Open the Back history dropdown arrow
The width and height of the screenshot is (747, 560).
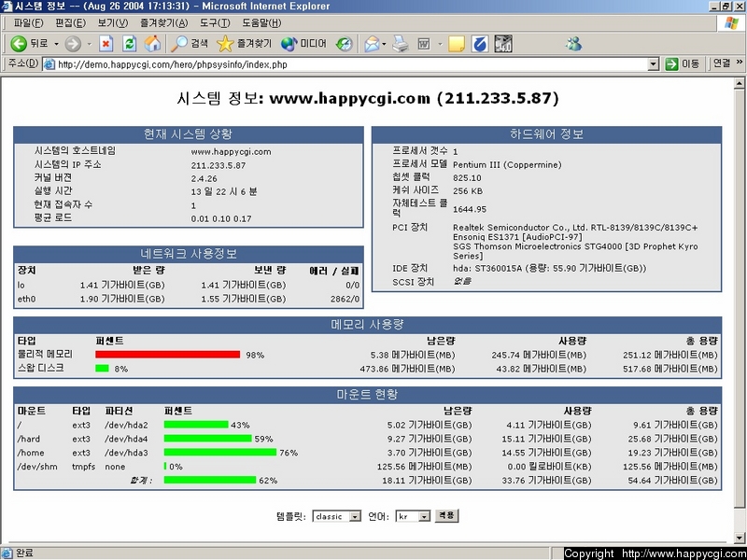(56, 44)
